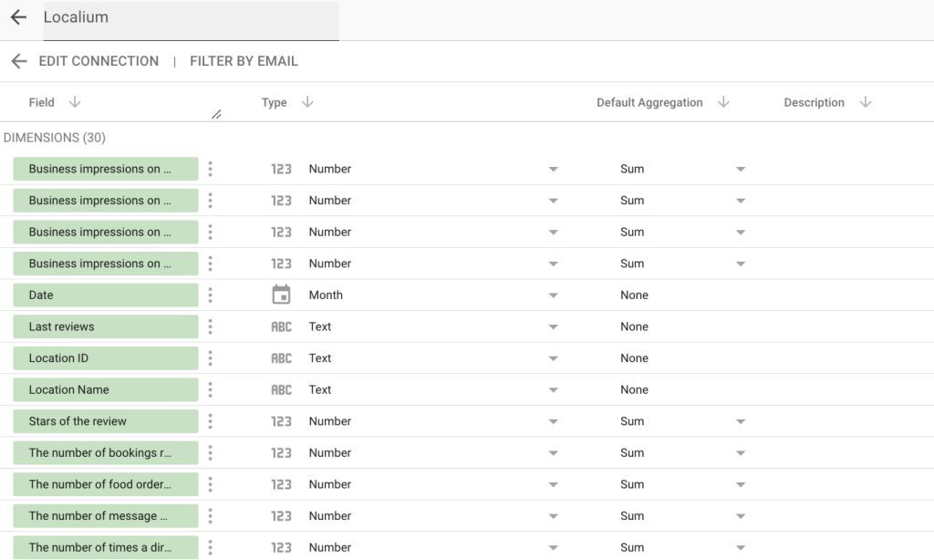Select the Last reviews field chip
Viewport: 934px width, 560px height.
106,327
